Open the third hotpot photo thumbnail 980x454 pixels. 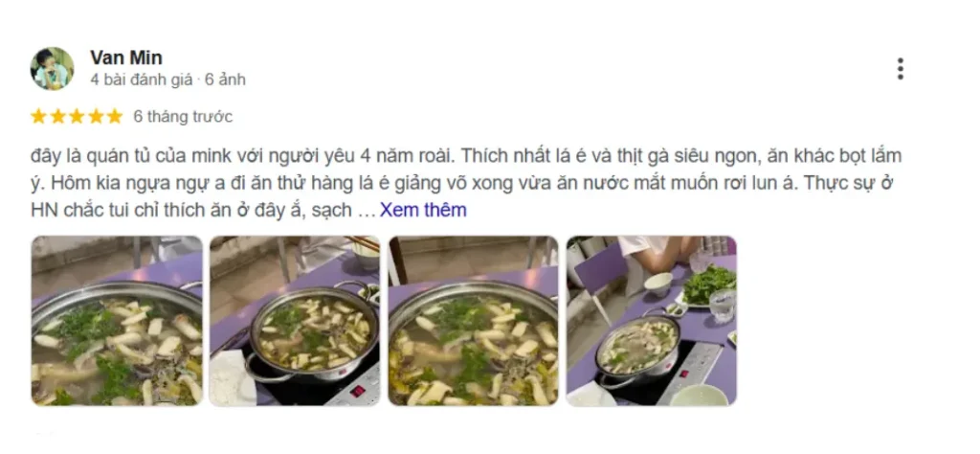(x=473, y=321)
